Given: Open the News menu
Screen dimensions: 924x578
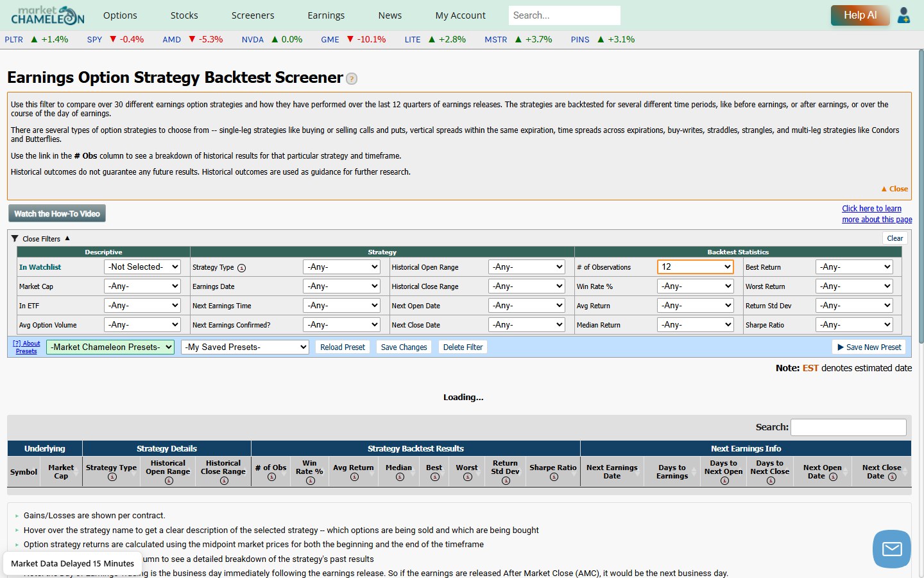Looking at the screenshot, I should 390,15.
